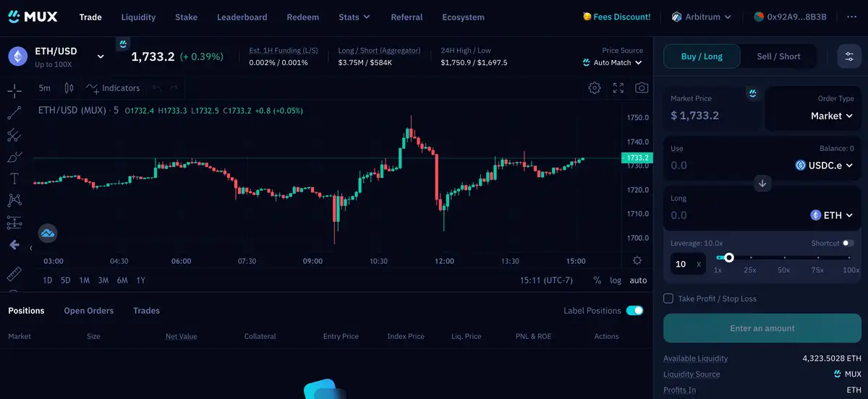Click the MUX icon beside Market Price
This screenshot has width=868, height=399.
[753, 94]
